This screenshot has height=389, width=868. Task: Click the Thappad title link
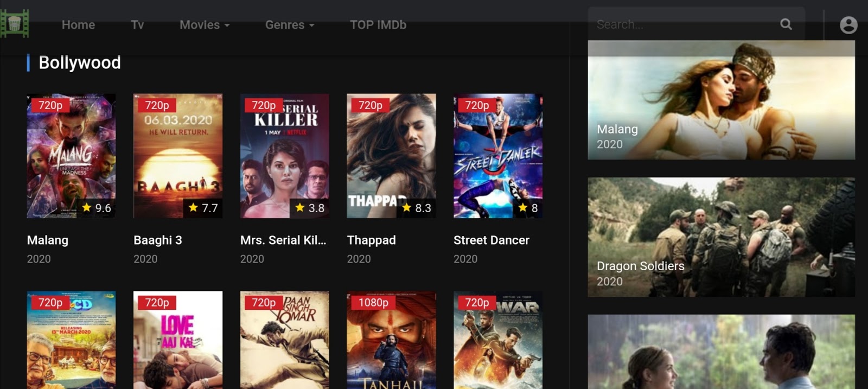click(372, 240)
